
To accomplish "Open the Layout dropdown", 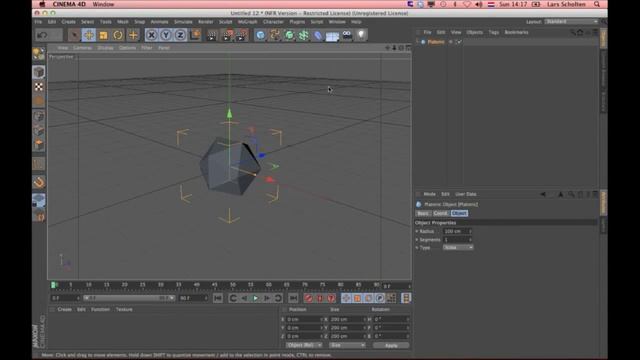I will 571,22.
